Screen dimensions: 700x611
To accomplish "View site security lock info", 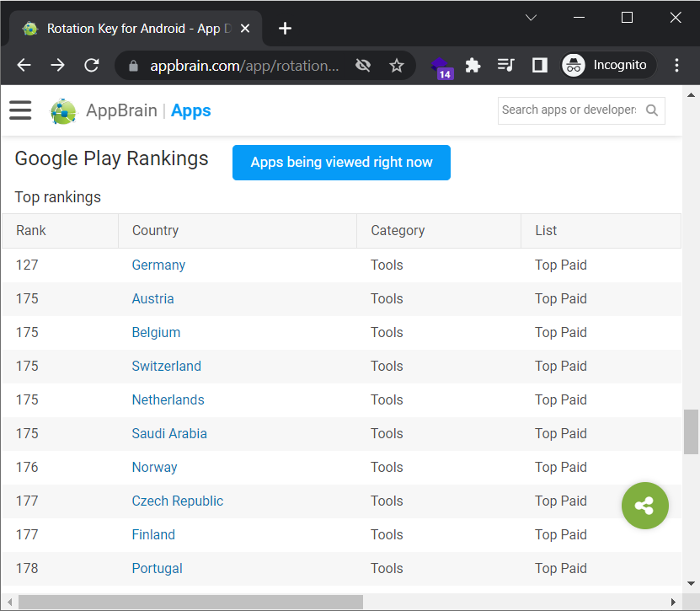I will (x=133, y=66).
